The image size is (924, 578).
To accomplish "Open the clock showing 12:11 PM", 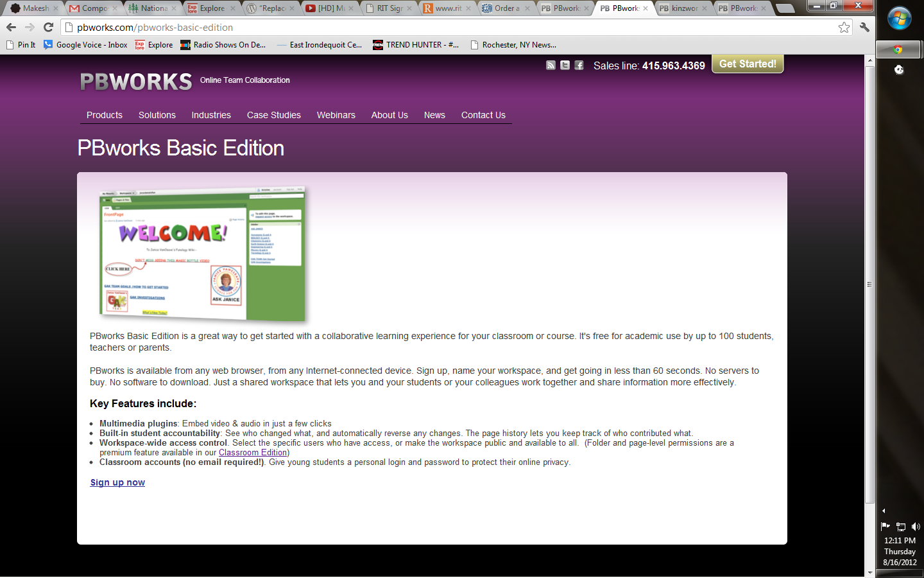I will click(900, 551).
